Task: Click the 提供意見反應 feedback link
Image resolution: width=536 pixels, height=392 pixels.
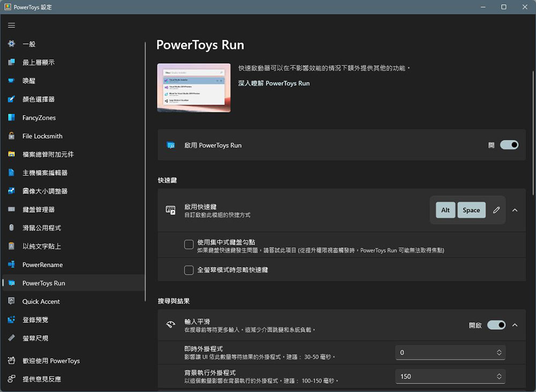Action: coord(42,379)
